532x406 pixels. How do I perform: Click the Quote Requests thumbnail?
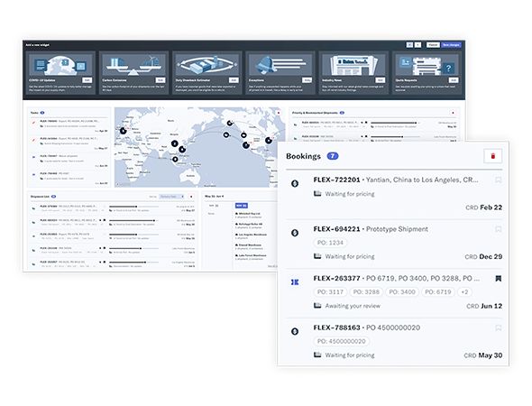tap(427, 64)
